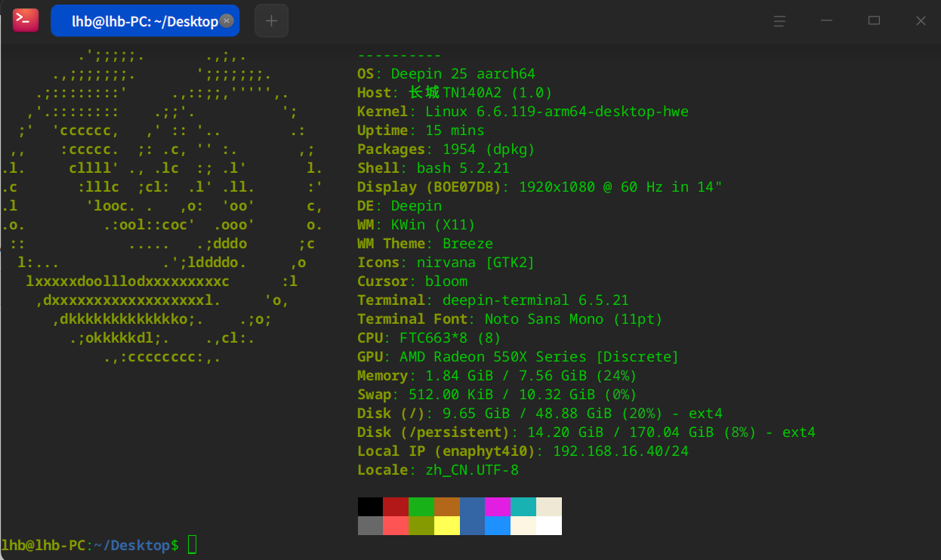Pick the olive color swatch
Image resolution: width=941 pixels, height=560 pixels.
(x=421, y=525)
